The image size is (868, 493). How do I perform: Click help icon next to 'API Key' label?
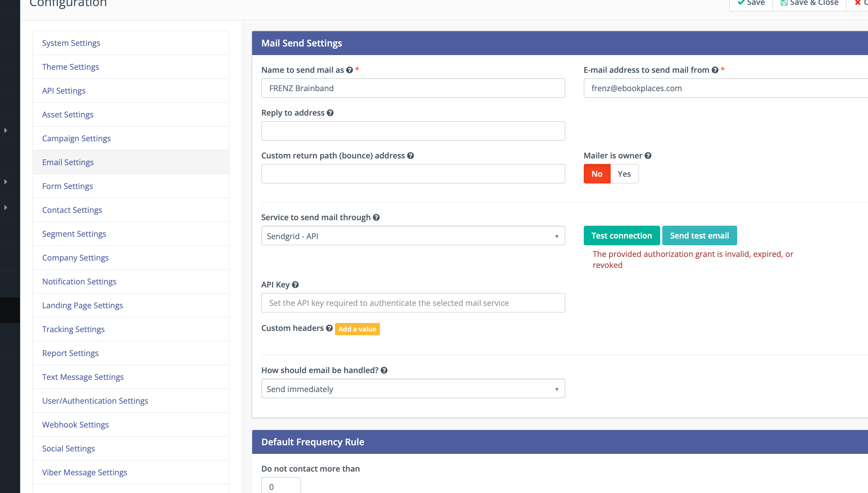pos(295,285)
